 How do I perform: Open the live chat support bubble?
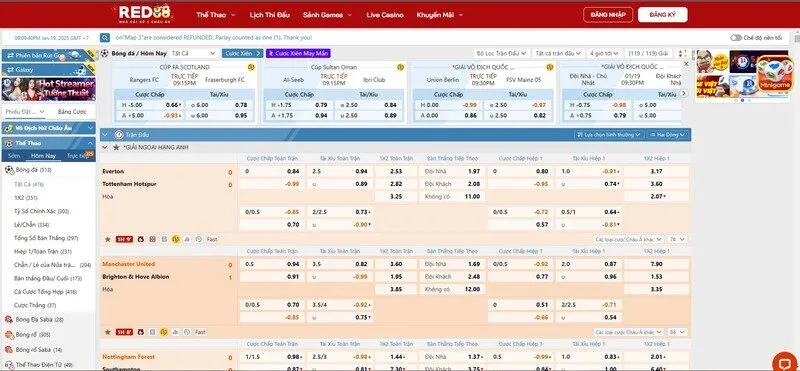784,362
